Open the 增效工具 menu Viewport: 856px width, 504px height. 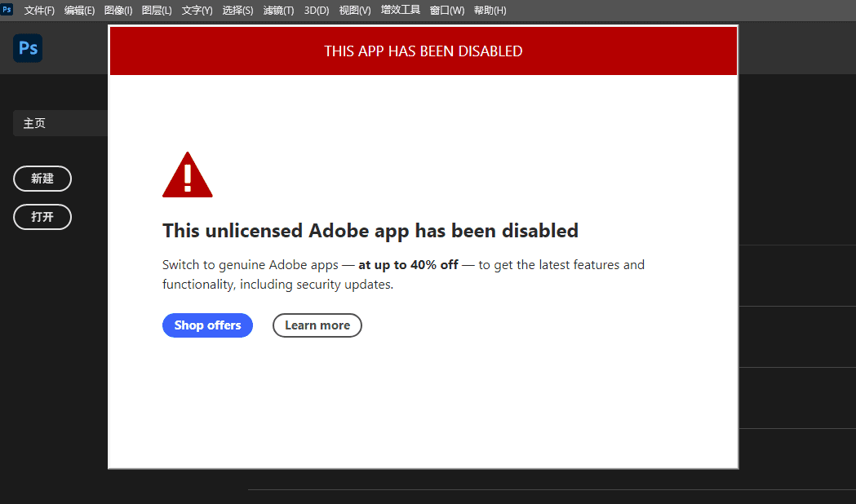(400, 11)
